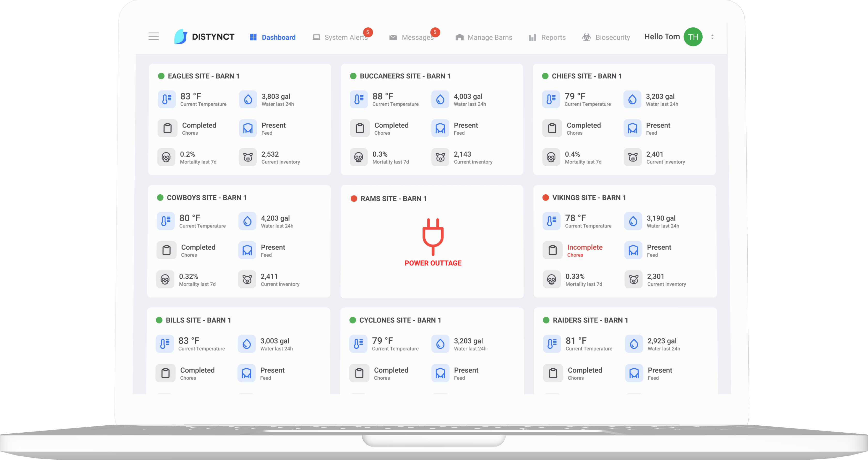Click the Distynct logo
This screenshot has width=868, height=460.
[x=204, y=36]
